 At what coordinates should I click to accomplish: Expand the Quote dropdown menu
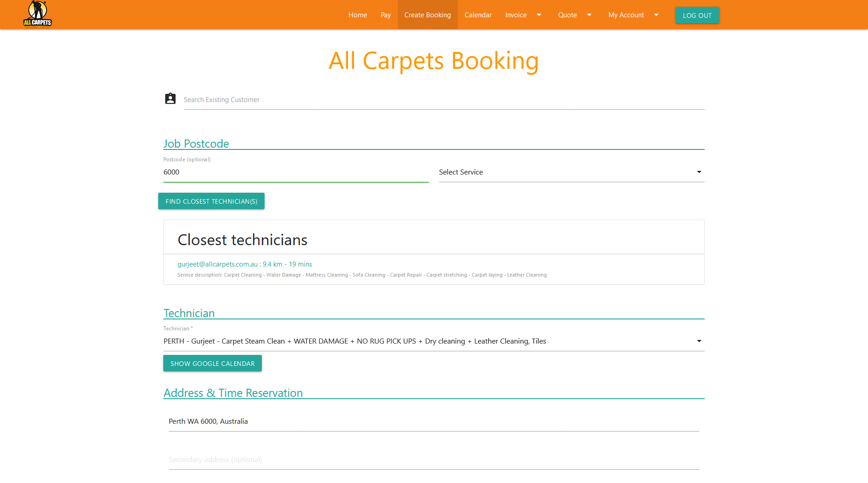pyautogui.click(x=575, y=15)
